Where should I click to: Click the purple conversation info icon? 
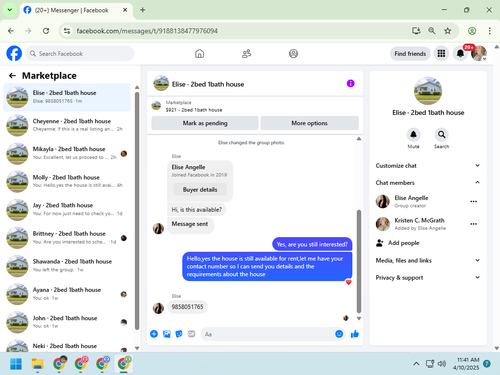350,83
